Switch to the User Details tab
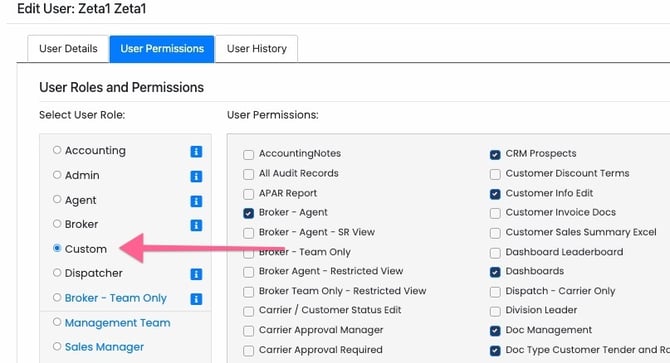 68,49
